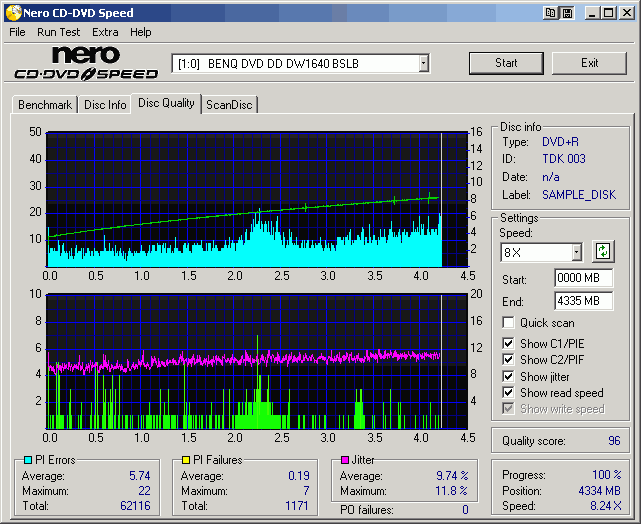The height and width of the screenshot is (524, 641).
Task: Click the copy-to-clipboard icon in title bar
Action: tap(551, 13)
